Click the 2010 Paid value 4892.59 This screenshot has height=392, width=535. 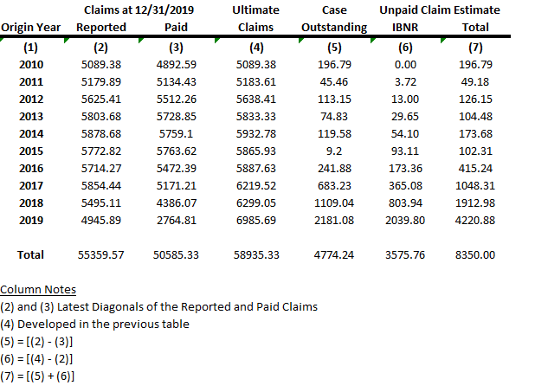[x=176, y=65]
